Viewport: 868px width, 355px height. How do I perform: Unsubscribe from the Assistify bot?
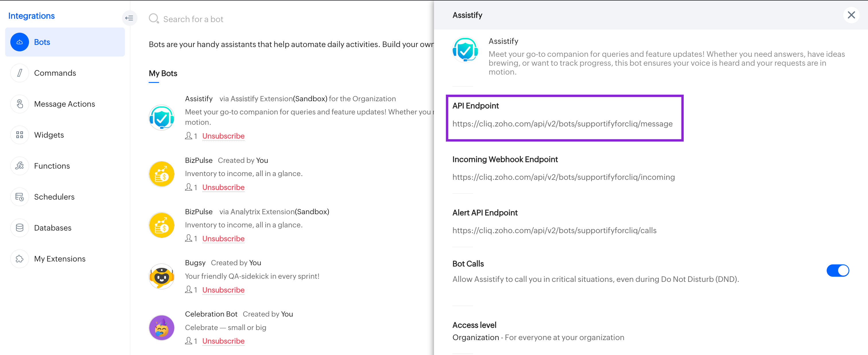click(223, 136)
